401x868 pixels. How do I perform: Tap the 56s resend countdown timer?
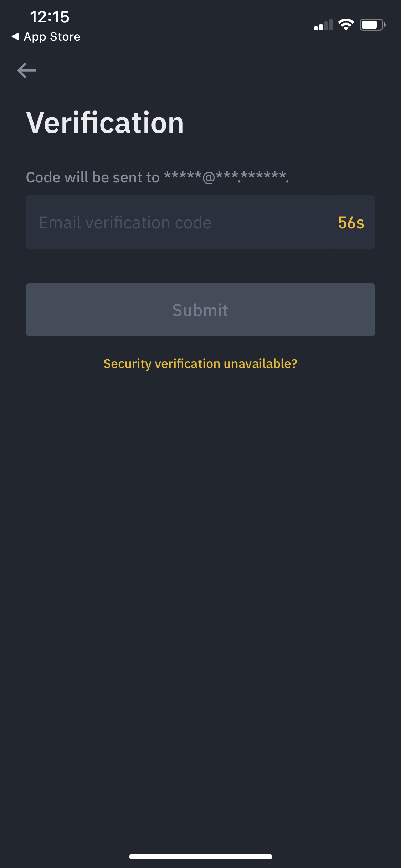click(351, 222)
